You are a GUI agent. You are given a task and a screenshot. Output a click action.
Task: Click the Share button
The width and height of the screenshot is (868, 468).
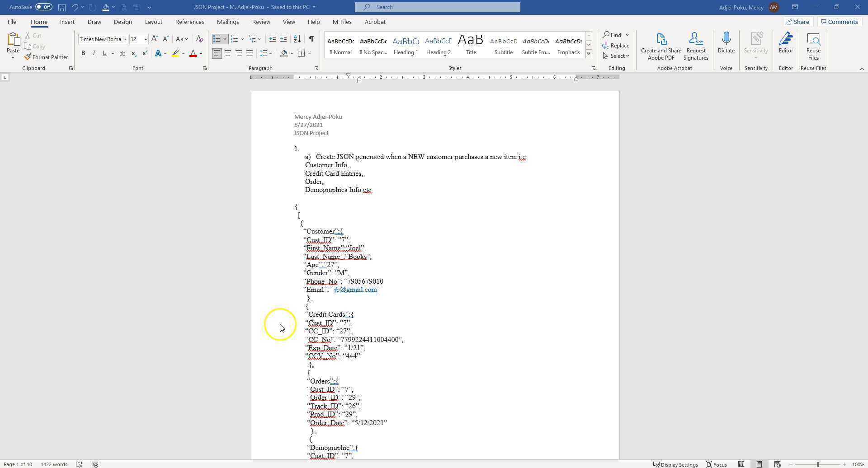coord(797,22)
